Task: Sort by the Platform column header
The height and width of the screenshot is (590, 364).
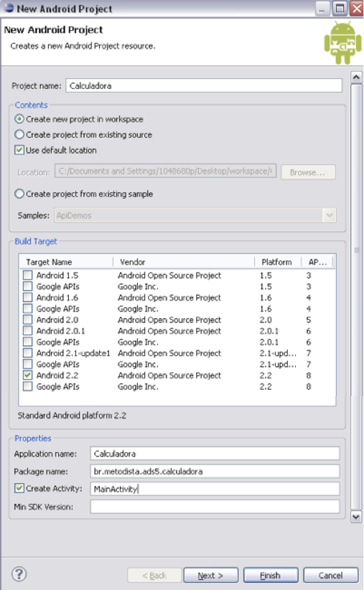Action: coord(278,262)
